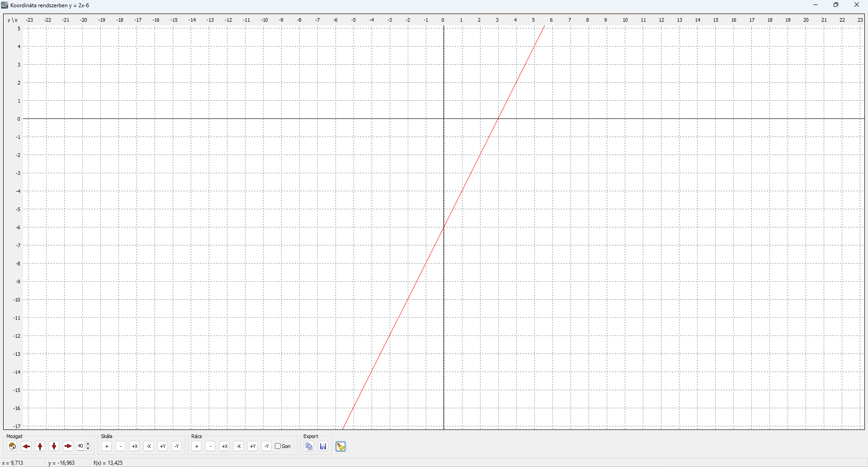Click the -Y button in Skála group
Viewport: 868px width, 467px height.
[177, 447]
